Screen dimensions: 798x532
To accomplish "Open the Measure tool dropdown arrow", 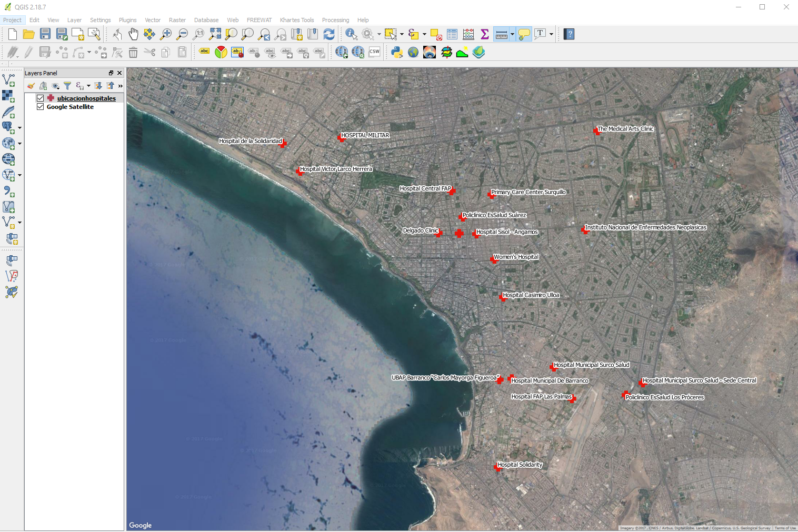I will [512, 34].
